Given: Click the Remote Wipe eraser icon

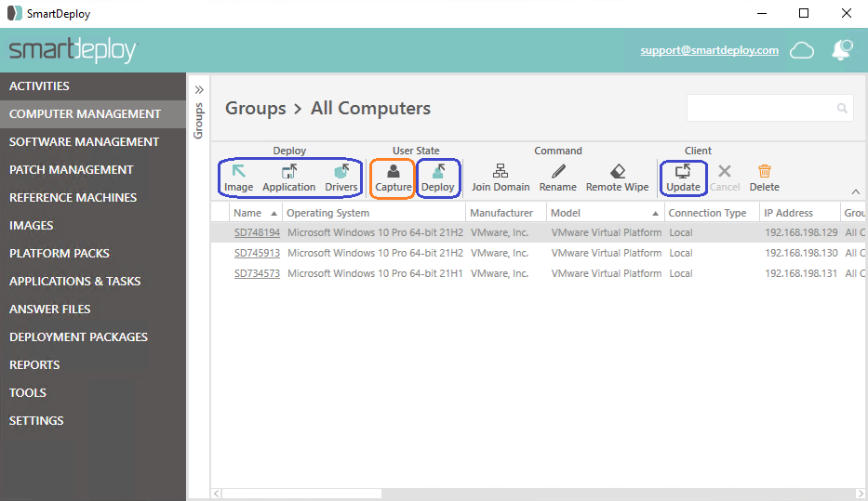Looking at the screenshot, I should coord(617,172).
